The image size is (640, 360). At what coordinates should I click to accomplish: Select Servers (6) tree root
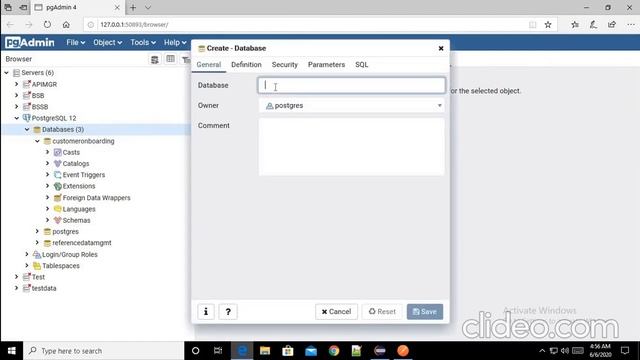(37, 73)
